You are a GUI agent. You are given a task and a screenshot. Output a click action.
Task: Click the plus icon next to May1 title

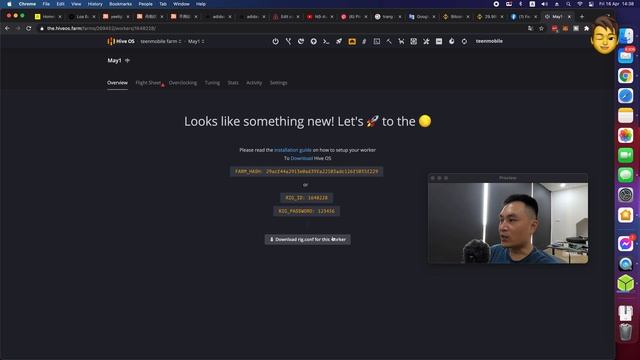tap(127, 60)
